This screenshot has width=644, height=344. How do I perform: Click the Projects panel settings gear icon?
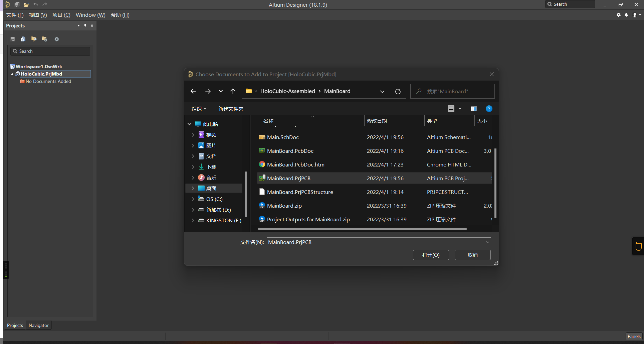click(x=57, y=39)
